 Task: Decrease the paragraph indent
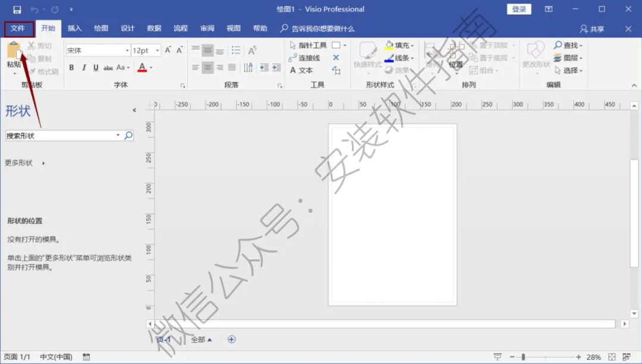pyautogui.click(x=264, y=68)
